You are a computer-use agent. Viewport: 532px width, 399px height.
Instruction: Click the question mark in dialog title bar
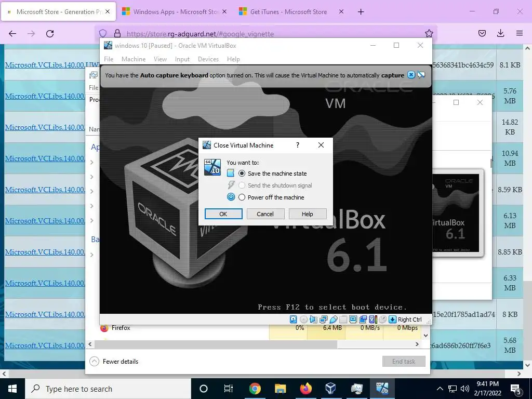(x=298, y=145)
